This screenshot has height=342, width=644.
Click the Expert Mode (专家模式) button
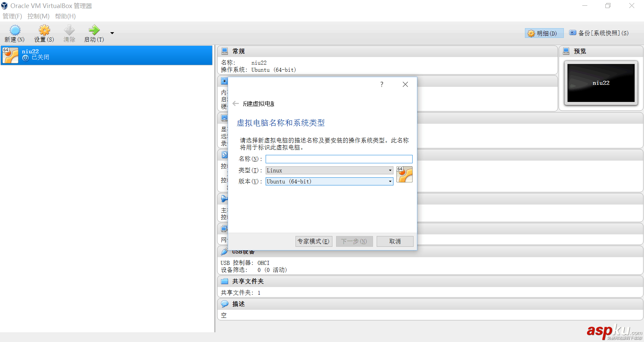314,241
